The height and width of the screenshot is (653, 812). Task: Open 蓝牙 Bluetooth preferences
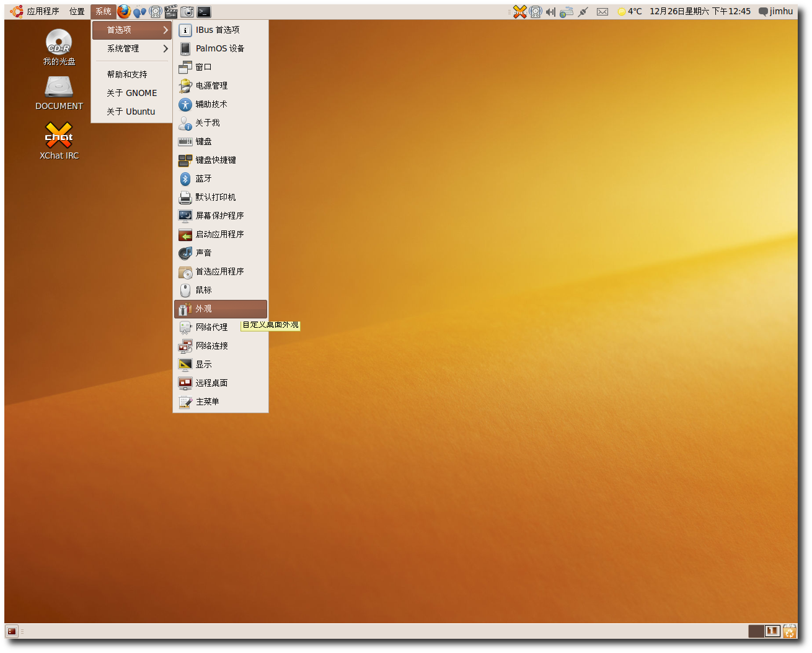(x=203, y=178)
